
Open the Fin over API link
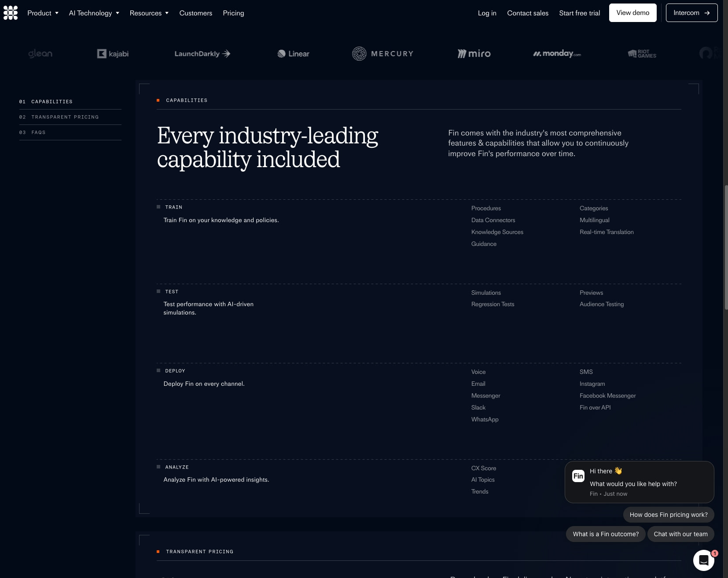(595, 407)
